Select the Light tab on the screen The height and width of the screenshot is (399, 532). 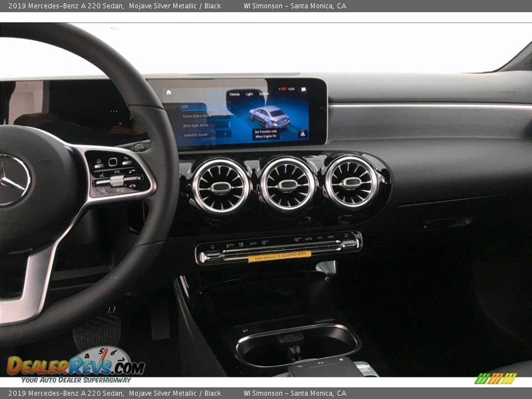click(x=248, y=95)
